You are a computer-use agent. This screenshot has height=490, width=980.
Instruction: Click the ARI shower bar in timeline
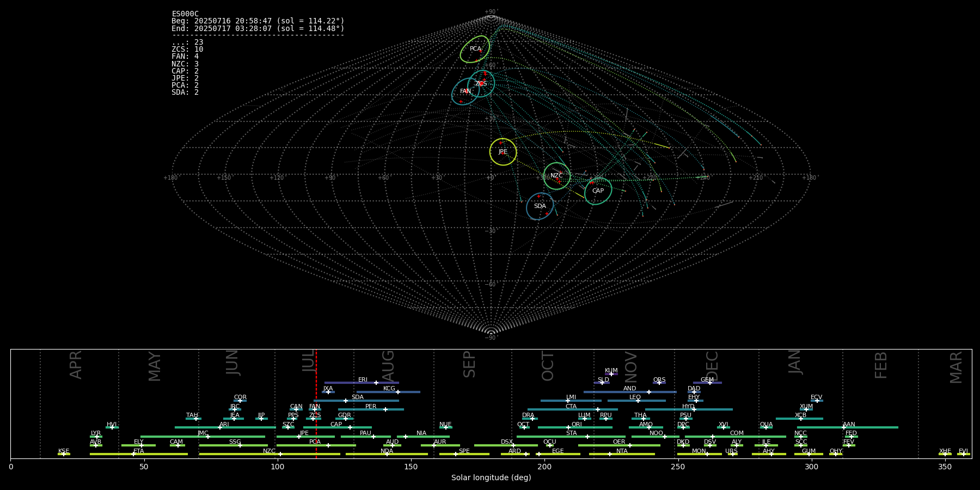coord(225,427)
